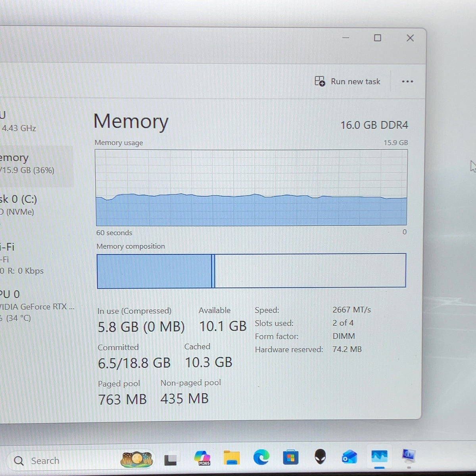Click the Task Manager taskbar icon
The height and width of the screenshot is (476, 476).
379,457
